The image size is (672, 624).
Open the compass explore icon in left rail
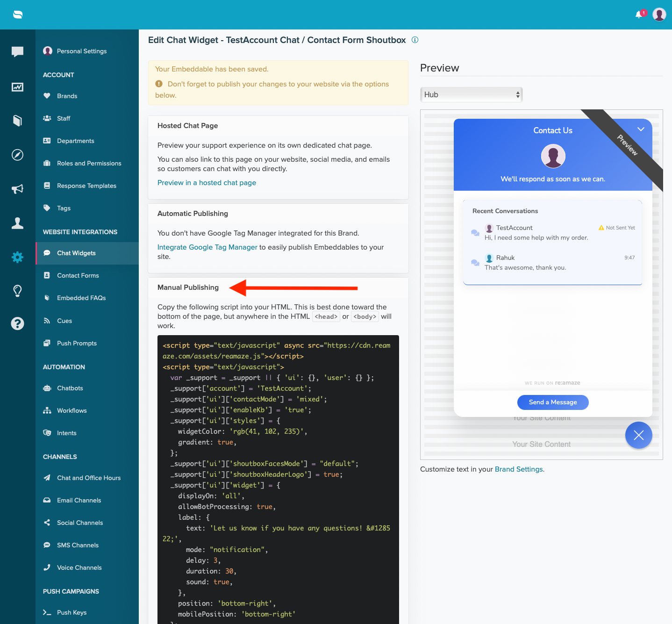pos(17,155)
